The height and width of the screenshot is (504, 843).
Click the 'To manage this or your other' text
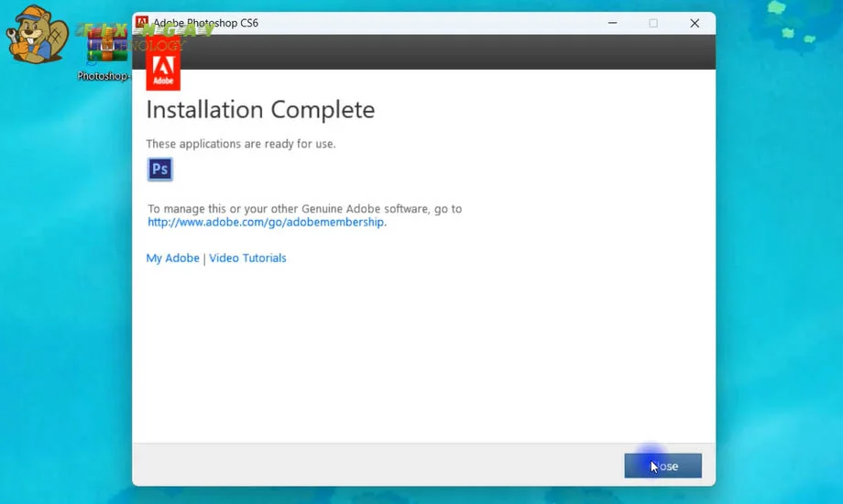coord(305,209)
